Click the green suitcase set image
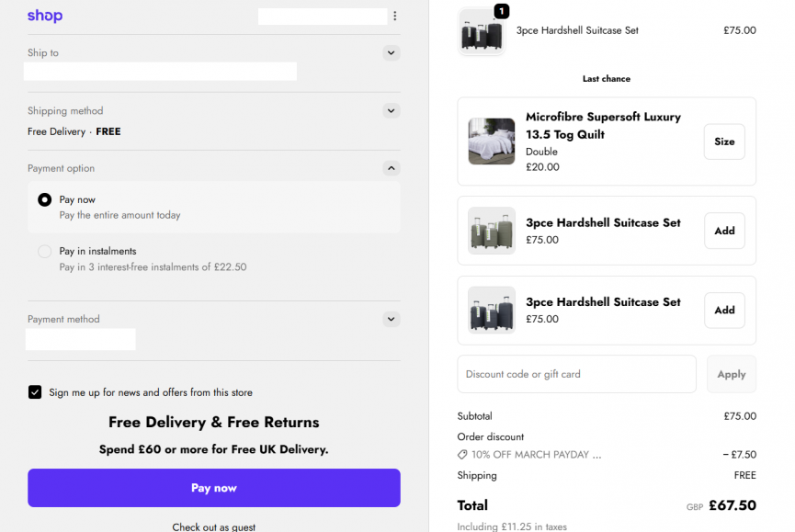Viewport: 795px width, 532px height. pos(491,231)
